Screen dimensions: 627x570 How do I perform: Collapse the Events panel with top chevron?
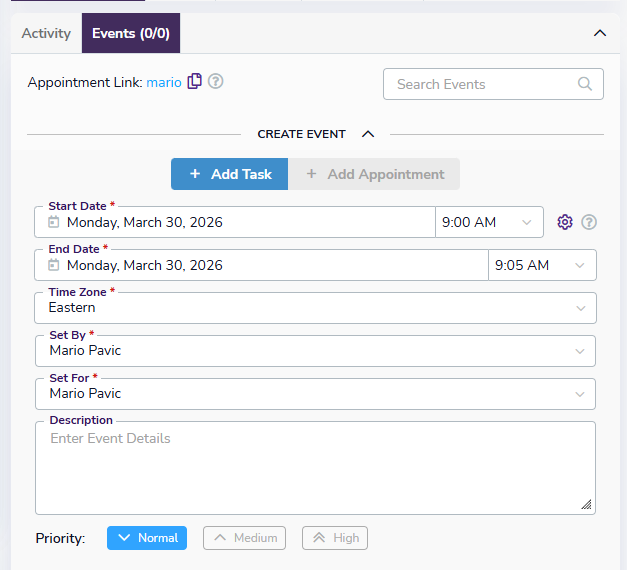coord(600,33)
